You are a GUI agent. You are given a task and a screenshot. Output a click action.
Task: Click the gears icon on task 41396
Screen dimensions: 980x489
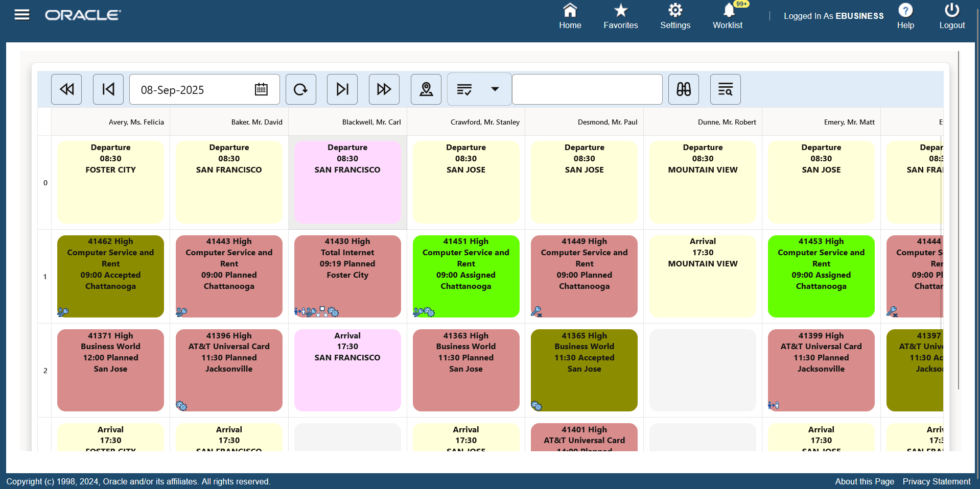tap(182, 406)
